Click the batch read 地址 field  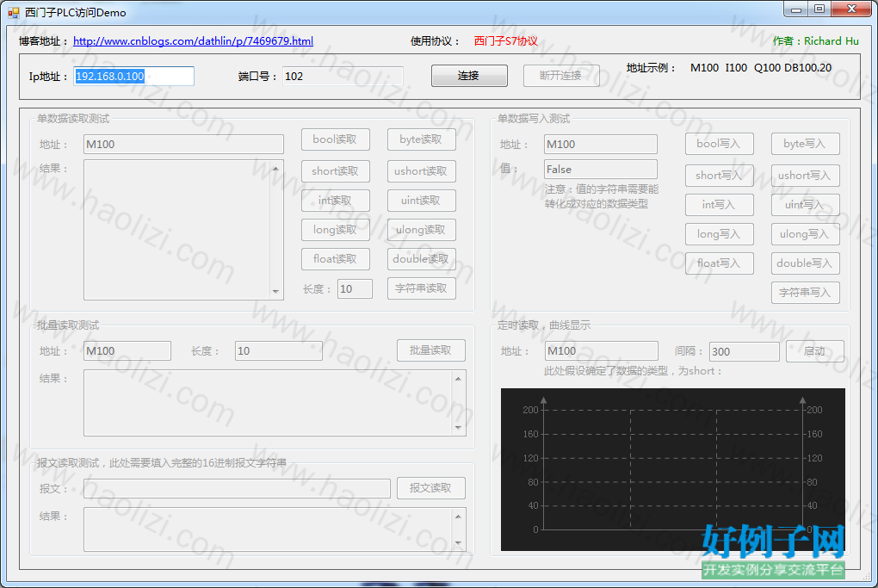[127, 351]
